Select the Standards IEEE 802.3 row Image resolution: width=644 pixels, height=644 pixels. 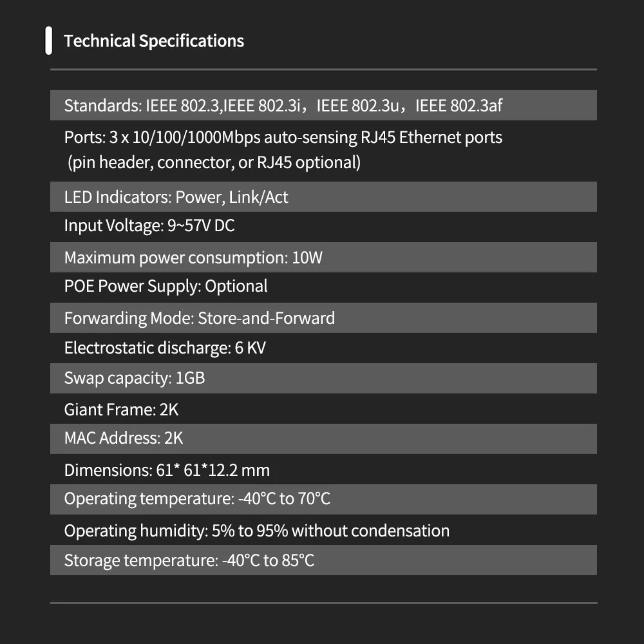coord(323,105)
